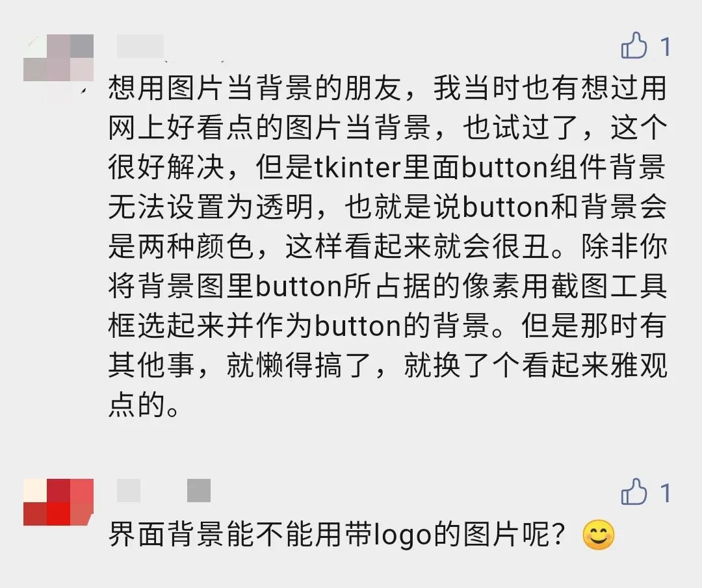Click the phrase "其他事" near the comment's end
The width and height of the screenshot is (702, 588).
pos(151,365)
